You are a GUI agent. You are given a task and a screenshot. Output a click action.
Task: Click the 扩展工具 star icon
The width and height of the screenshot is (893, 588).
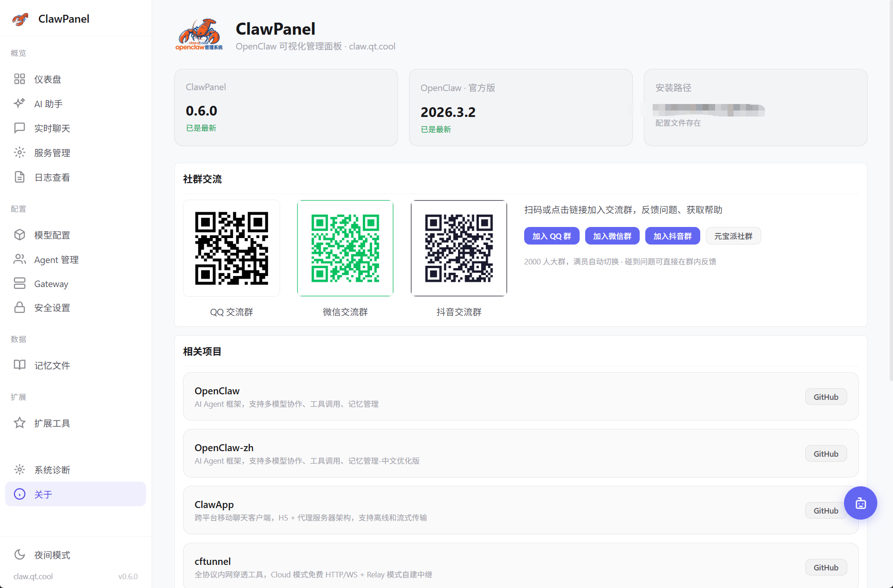pyautogui.click(x=19, y=423)
